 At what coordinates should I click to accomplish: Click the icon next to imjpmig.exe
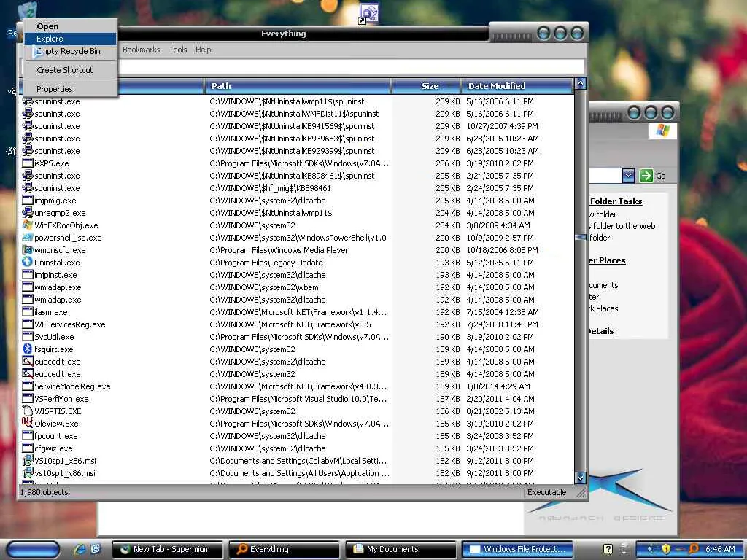click(27, 200)
